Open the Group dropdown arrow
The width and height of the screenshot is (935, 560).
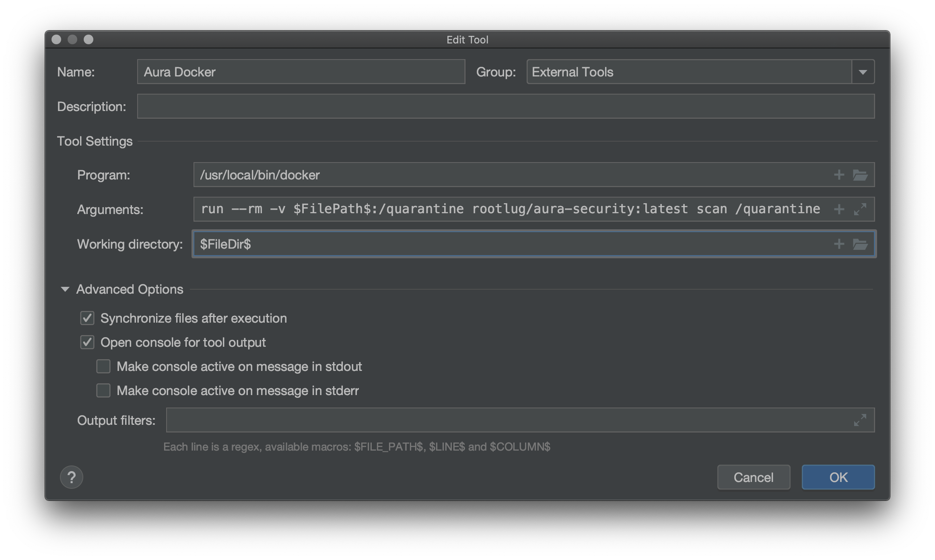[863, 72]
